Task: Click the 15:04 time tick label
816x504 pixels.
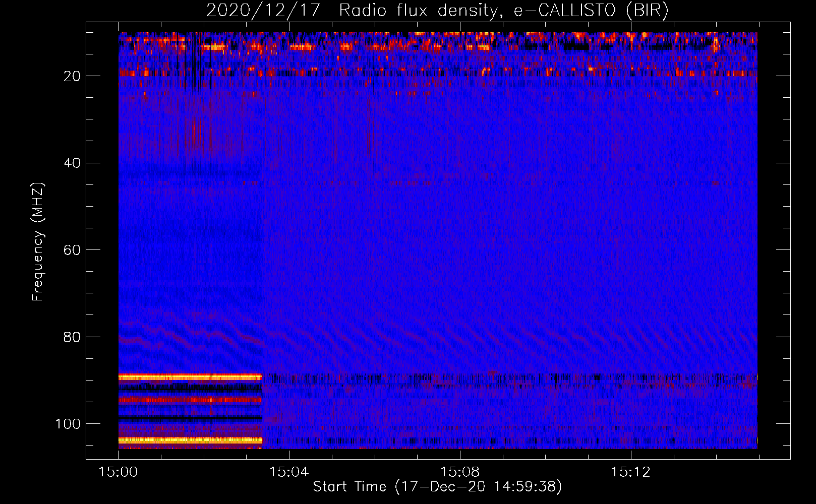Action: coord(289,472)
